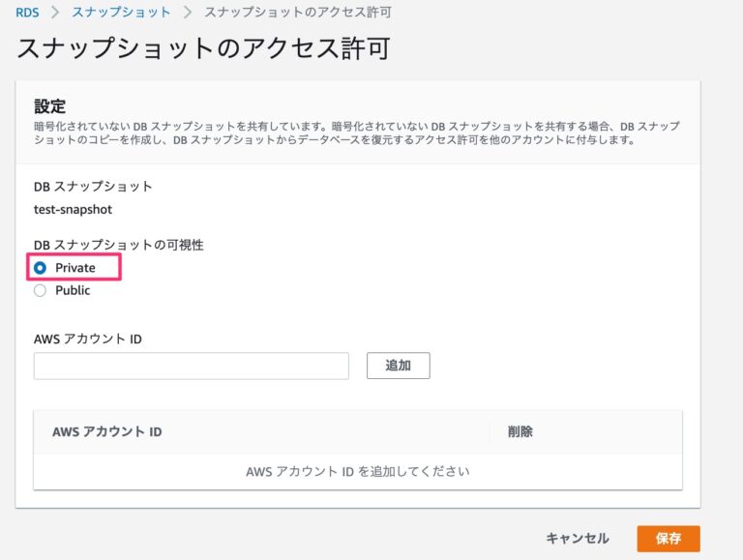Click first breadcrumb chevron after RDS
The width and height of the screenshot is (743, 560).
[56, 12]
